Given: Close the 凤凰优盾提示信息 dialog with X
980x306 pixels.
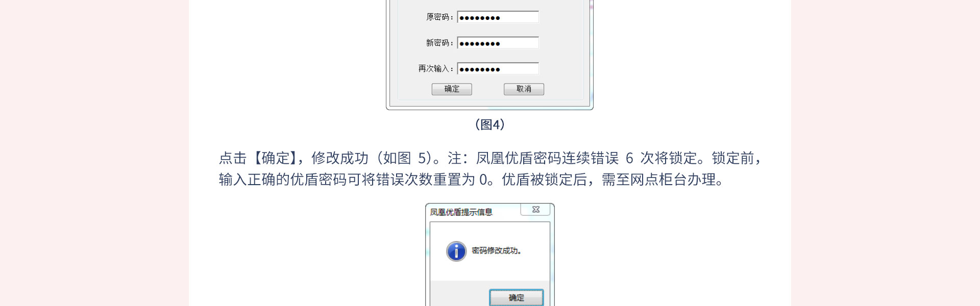Looking at the screenshot, I should [x=535, y=210].
